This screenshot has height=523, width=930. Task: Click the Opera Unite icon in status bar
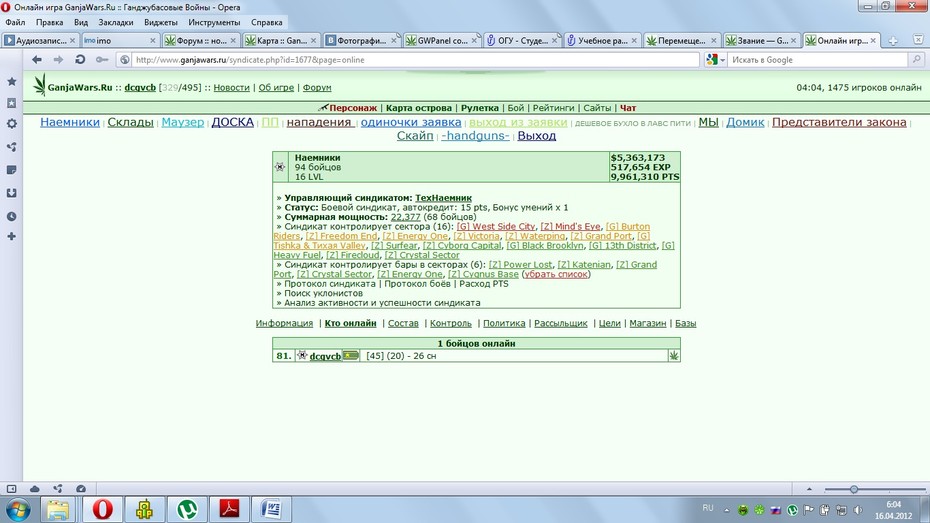click(58, 489)
